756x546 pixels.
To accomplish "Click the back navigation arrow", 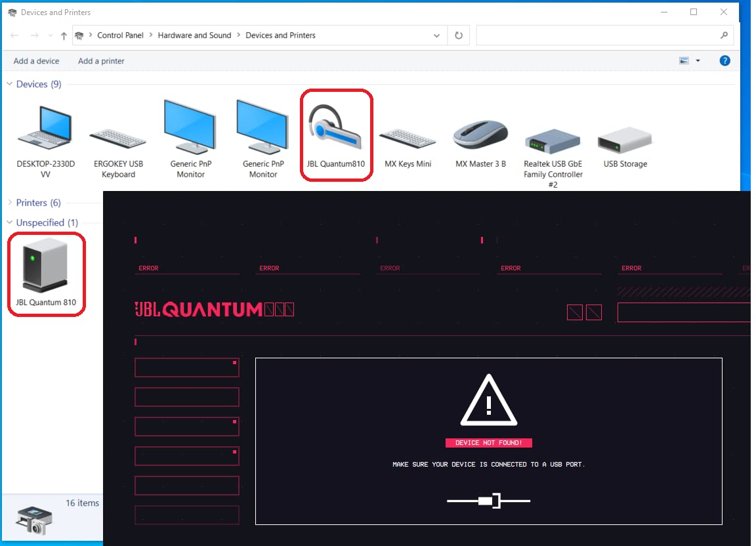I will tap(14, 35).
